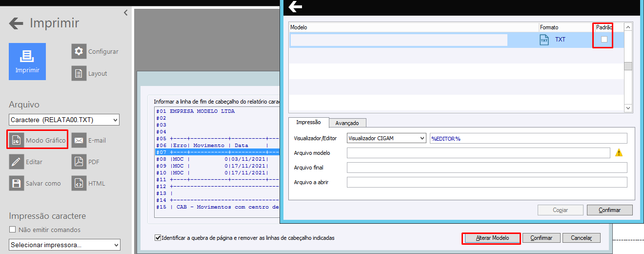Image resolution: width=644 pixels, height=254 pixels.
Task: Click the model list scrollbar down arrow
Action: tap(628, 108)
